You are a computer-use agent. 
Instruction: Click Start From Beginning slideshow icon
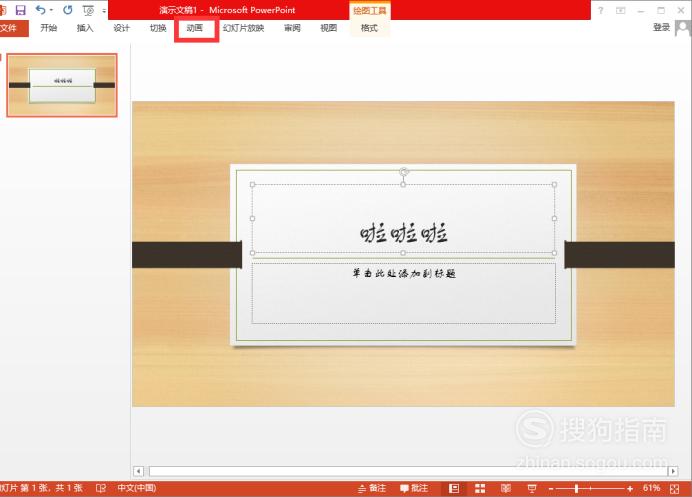pyautogui.click(x=88, y=10)
